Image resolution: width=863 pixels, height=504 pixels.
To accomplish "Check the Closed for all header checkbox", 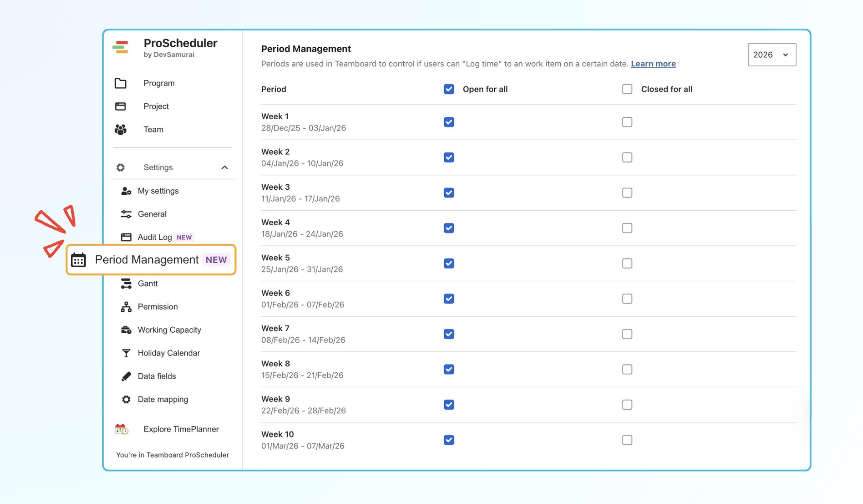I will [627, 89].
